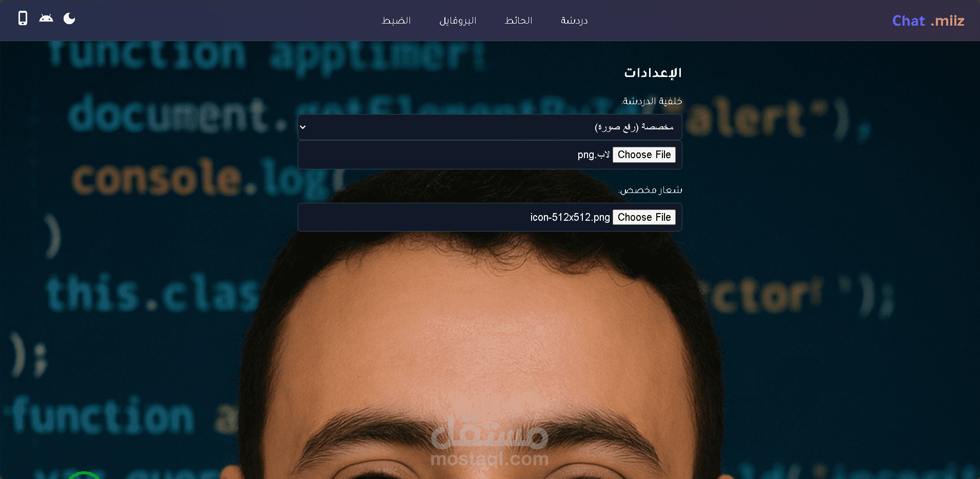Open the الضبط settings tab
Screen dimensions: 980x479
(x=396, y=21)
